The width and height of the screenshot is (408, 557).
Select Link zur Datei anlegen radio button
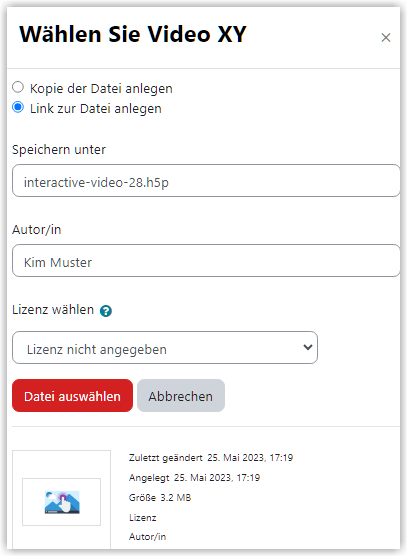[18, 107]
